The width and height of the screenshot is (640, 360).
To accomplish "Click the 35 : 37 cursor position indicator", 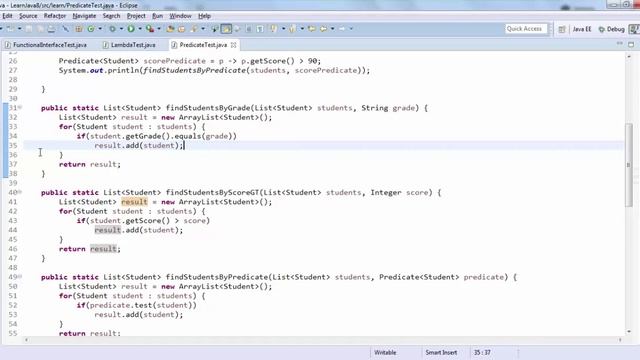I will coord(482,352).
